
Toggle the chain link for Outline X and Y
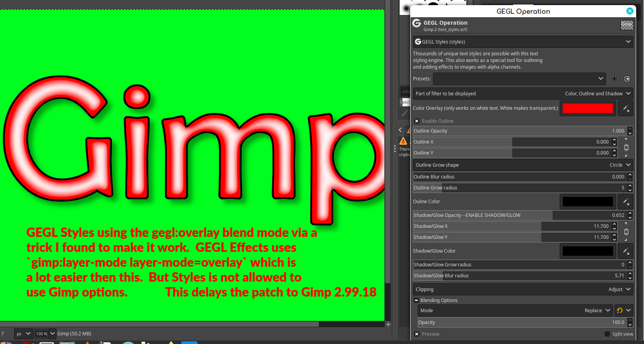coord(626,147)
